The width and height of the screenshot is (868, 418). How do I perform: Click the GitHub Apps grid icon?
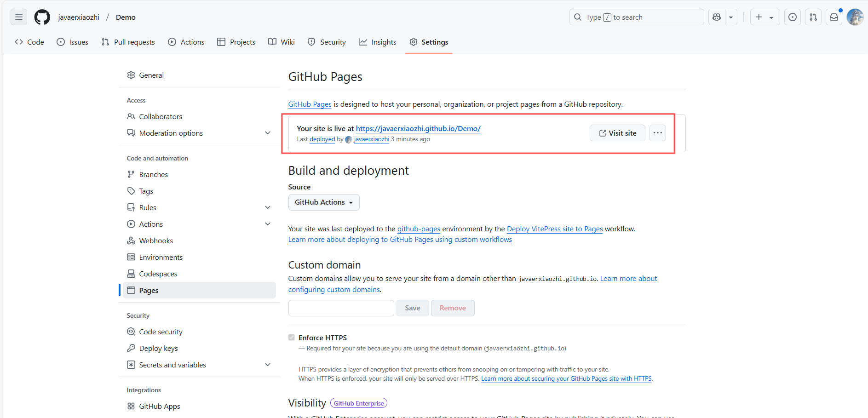point(131,406)
